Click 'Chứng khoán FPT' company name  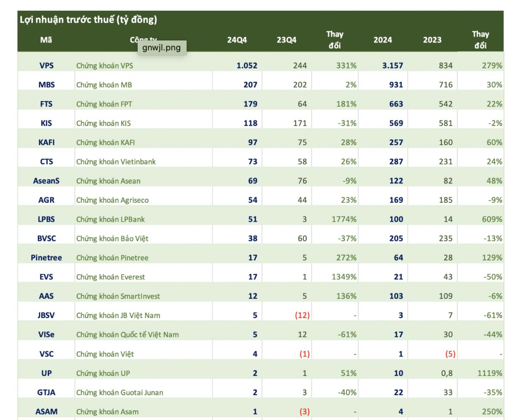(103, 104)
